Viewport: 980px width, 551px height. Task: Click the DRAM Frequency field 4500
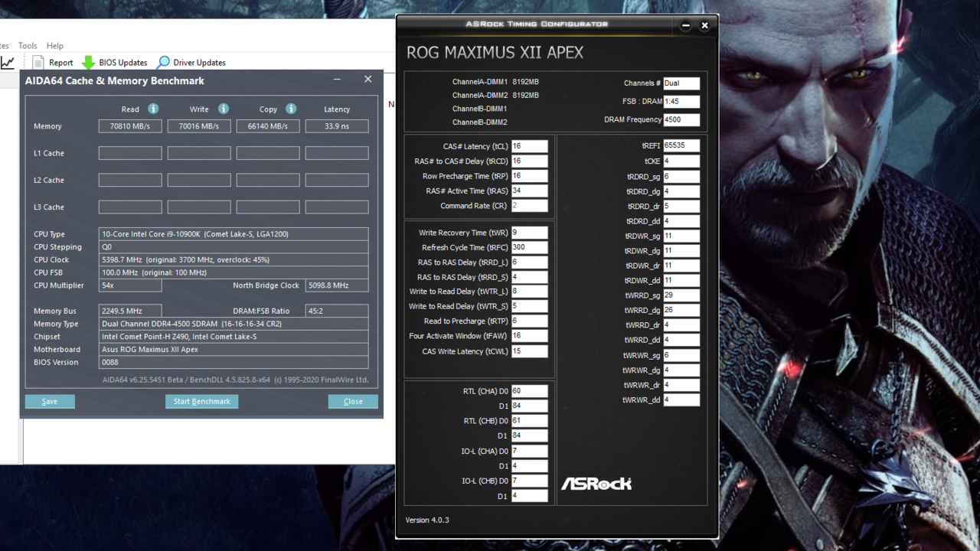click(681, 119)
